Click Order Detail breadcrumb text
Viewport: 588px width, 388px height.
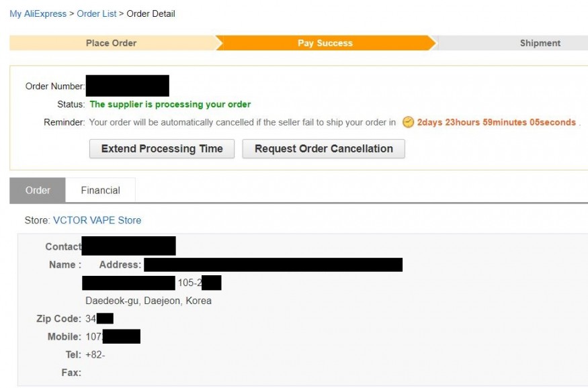(x=151, y=14)
